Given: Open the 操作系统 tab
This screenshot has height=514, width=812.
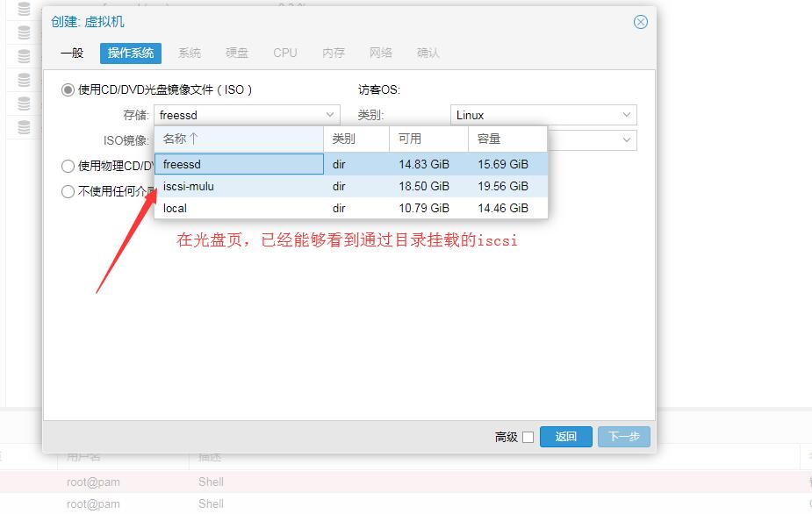Looking at the screenshot, I should [x=131, y=53].
